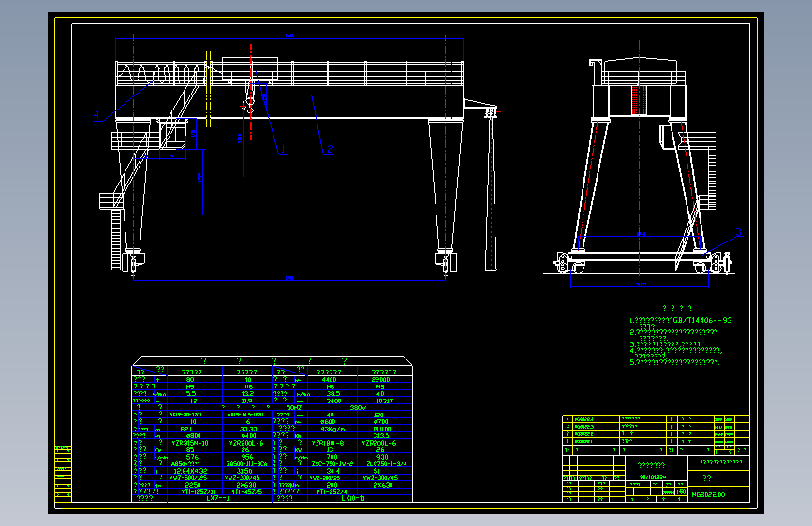Click the 4400 value in the table
Screen dimensions: 812x526
(329, 379)
